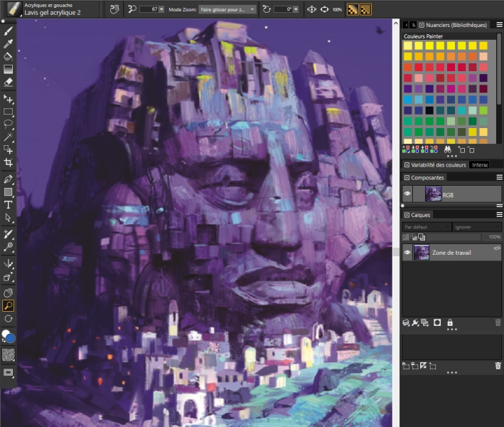Click the binoculars search swatch icon
The width and height of the screenshot is (504, 427).
(448, 150)
